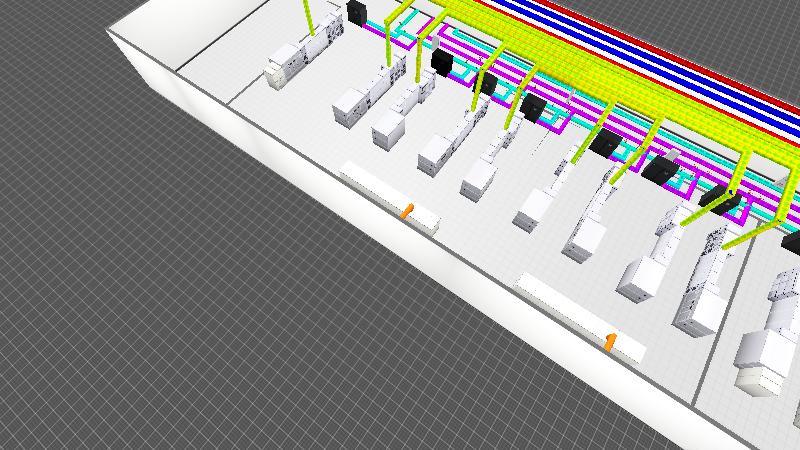Click the orange marker on the lower white bench
800x450 pixels.
tap(611, 342)
